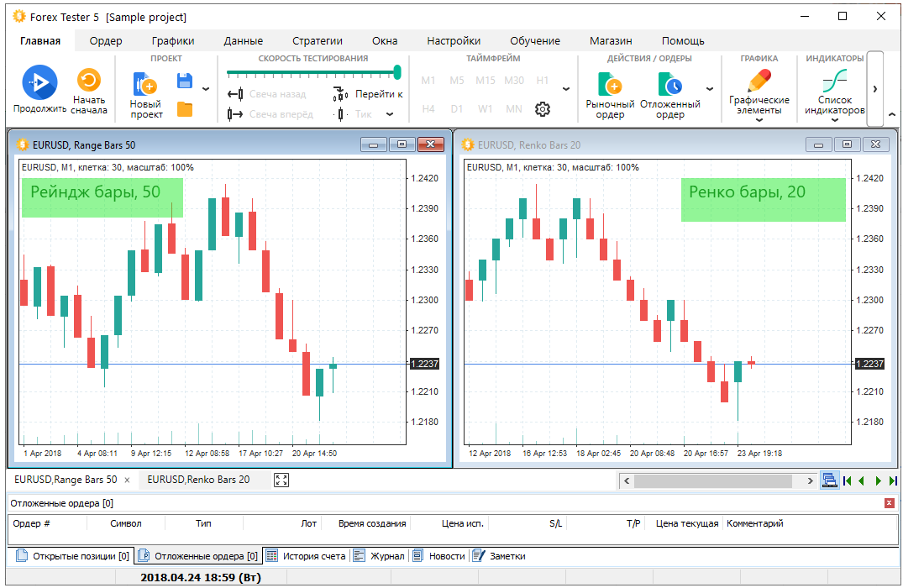Click the save project floppy disk icon
This screenshot has width=903, height=588.
(185, 81)
